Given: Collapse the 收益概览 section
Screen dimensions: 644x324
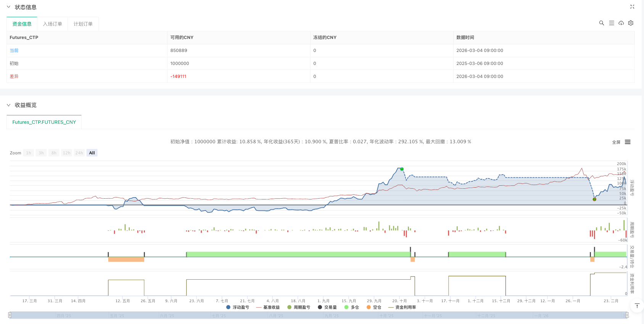Looking at the screenshot, I should (8, 105).
